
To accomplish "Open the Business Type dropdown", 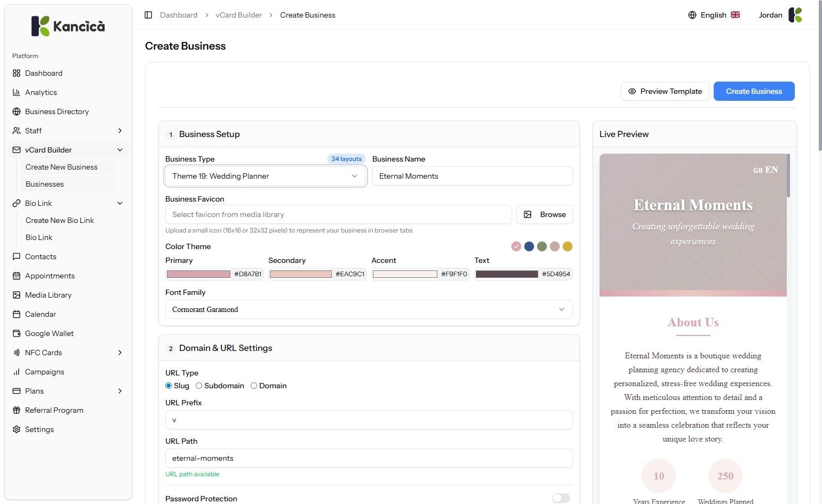I will click(266, 176).
